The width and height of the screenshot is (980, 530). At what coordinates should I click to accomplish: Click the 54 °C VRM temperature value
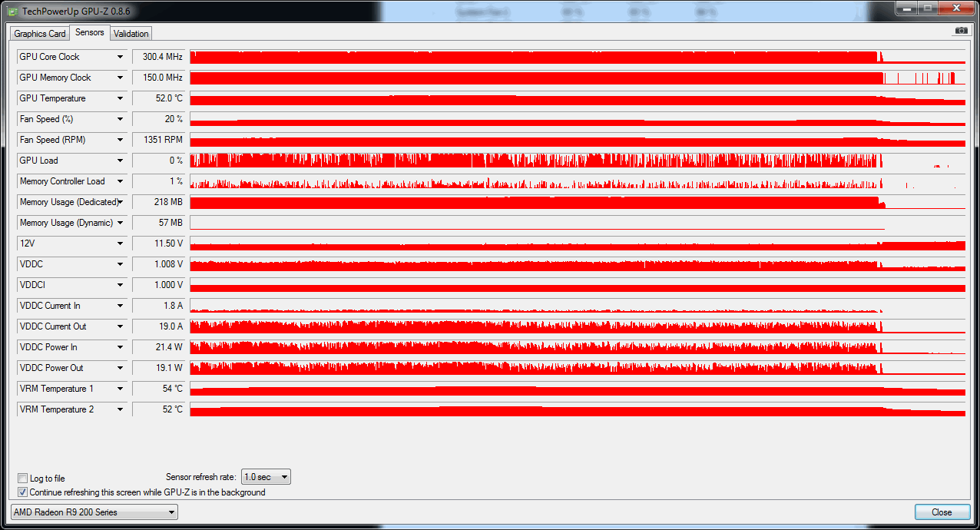click(159, 389)
